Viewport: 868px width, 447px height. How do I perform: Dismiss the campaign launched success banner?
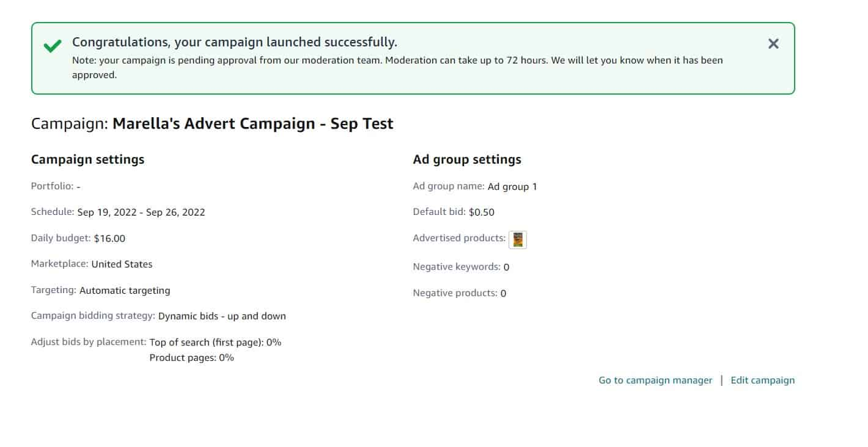tap(773, 43)
